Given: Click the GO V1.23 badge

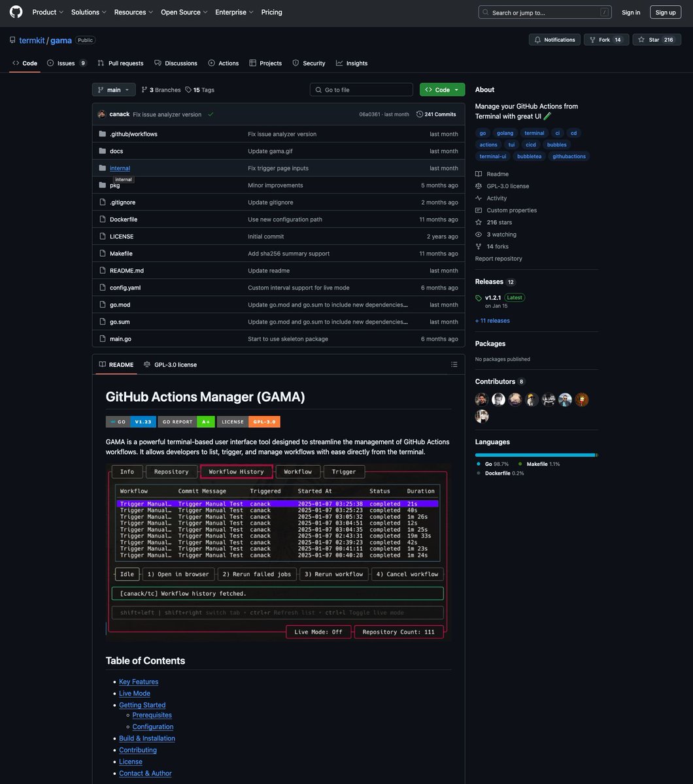Looking at the screenshot, I should click(131, 422).
